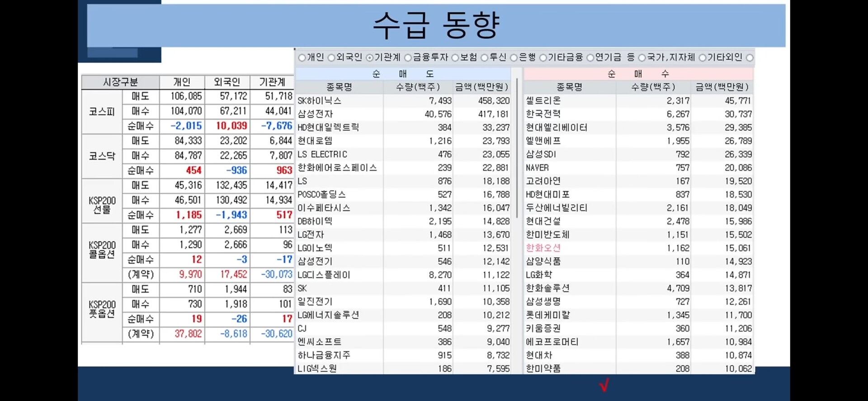Select the 현대엘리베이터 row

click(x=638, y=127)
